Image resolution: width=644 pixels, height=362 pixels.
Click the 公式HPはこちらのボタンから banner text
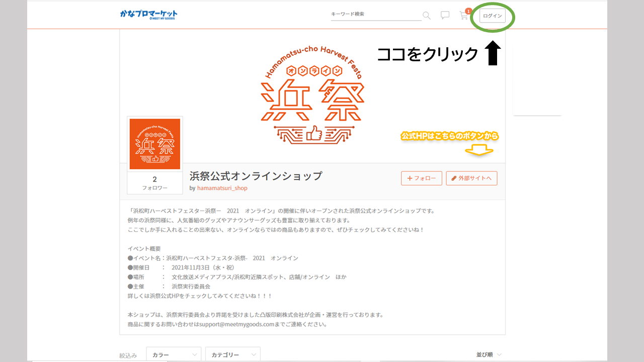pos(450,136)
